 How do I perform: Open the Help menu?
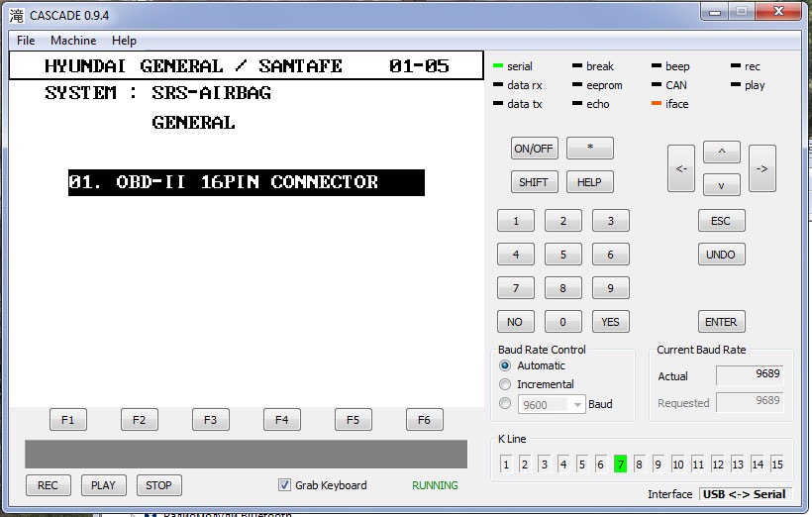click(124, 41)
